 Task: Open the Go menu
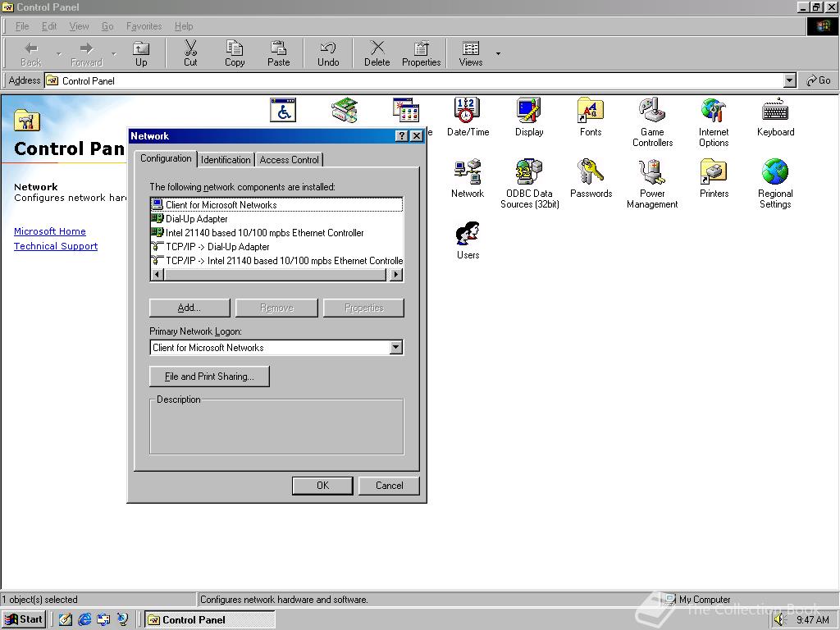(107, 26)
